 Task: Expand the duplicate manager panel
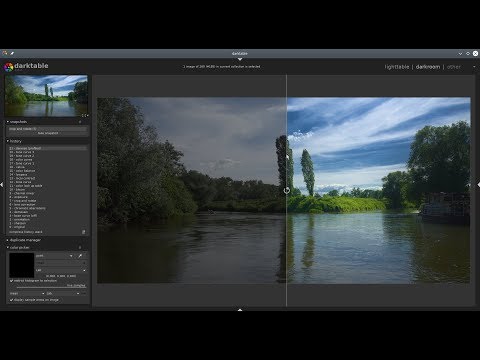[x=8, y=240]
